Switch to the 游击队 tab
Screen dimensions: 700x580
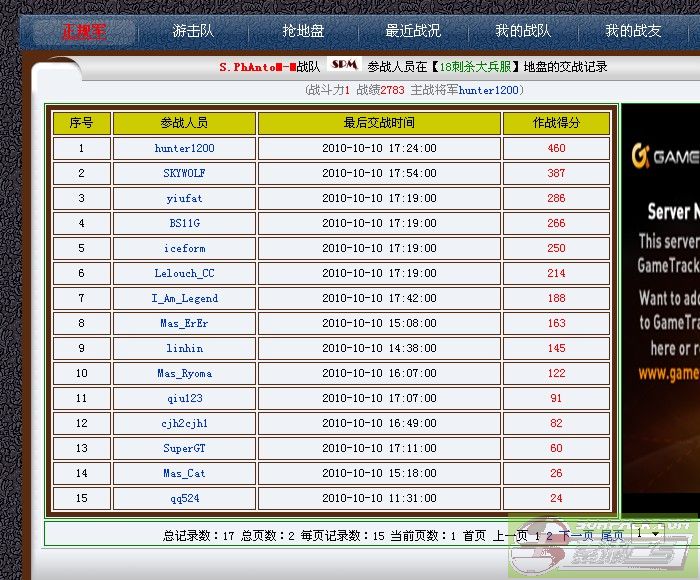point(193,31)
